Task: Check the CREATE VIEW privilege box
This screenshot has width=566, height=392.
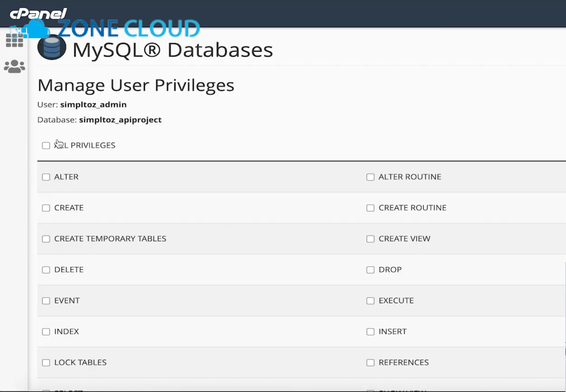Action: click(370, 239)
